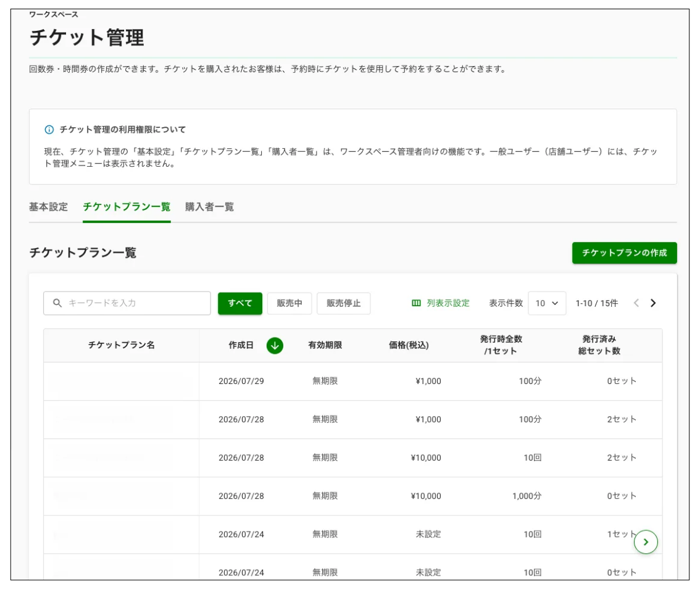Open the 表示件数 dropdown showing 10

[x=547, y=303]
